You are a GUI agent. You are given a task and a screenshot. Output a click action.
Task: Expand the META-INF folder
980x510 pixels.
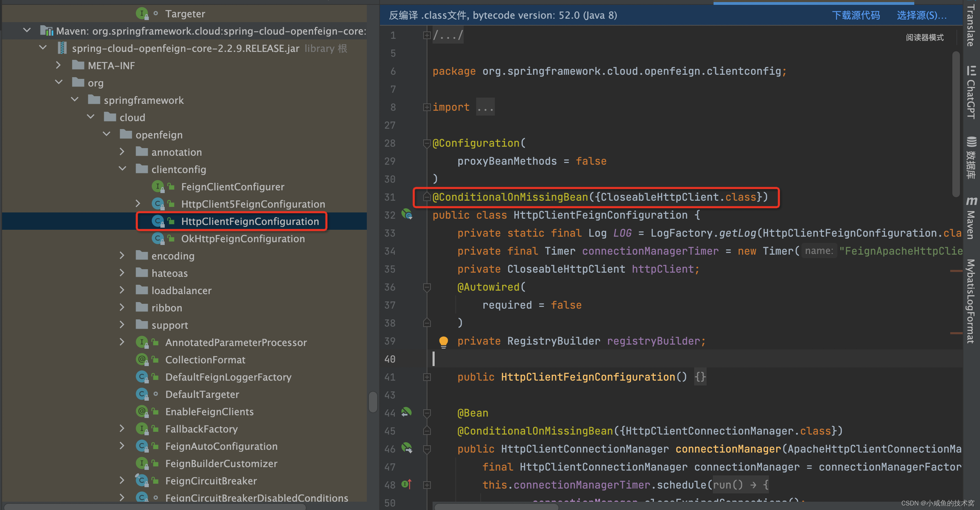point(58,65)
